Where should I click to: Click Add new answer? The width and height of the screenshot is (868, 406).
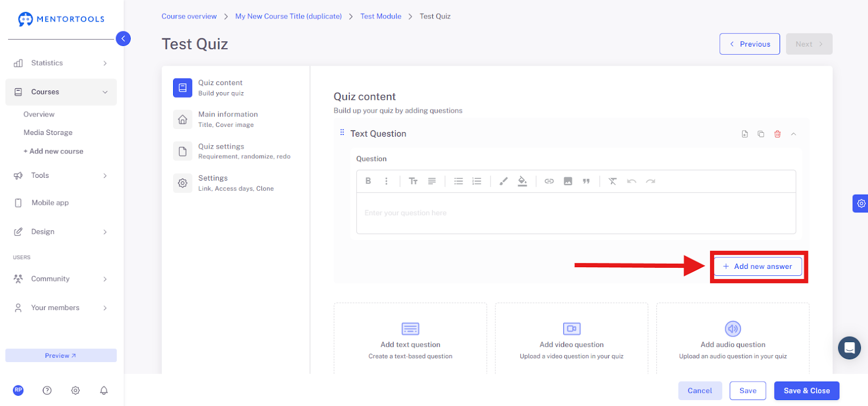(x=758, y=267)
